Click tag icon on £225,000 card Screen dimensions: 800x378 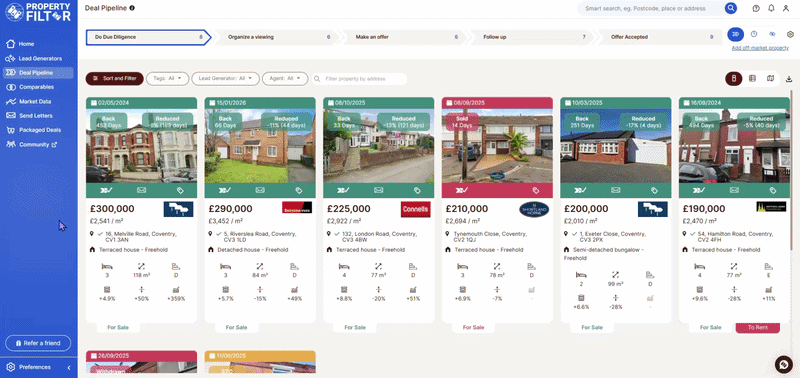(x=417, y=190)
